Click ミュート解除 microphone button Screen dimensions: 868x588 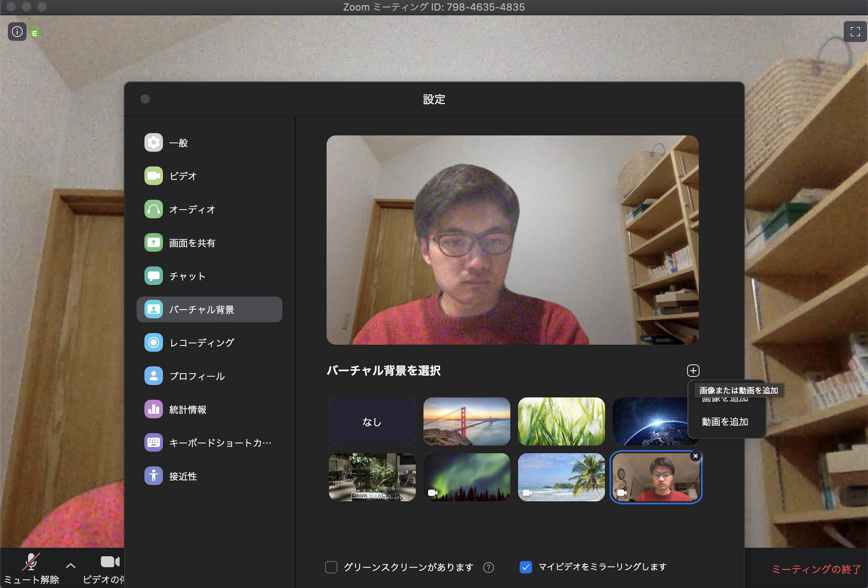pyautogui.click(x=31, y=568)
